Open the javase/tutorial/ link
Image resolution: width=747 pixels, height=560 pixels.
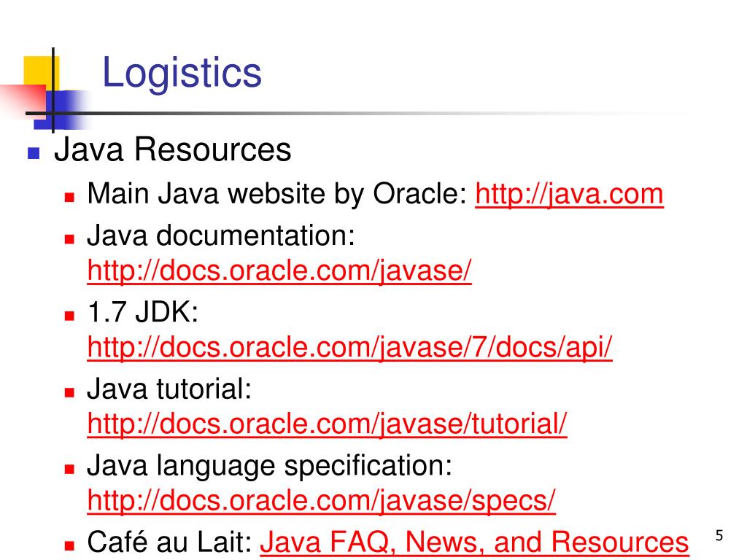click(328, 424)
